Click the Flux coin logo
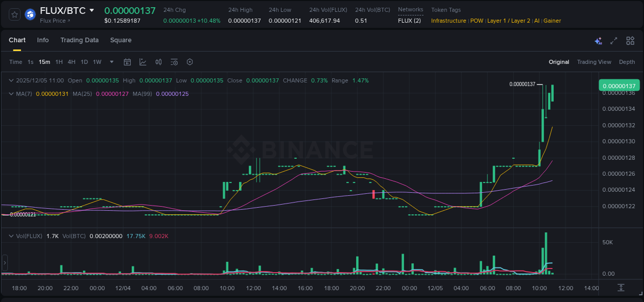 pyautogui.click(x=29, y=14)
